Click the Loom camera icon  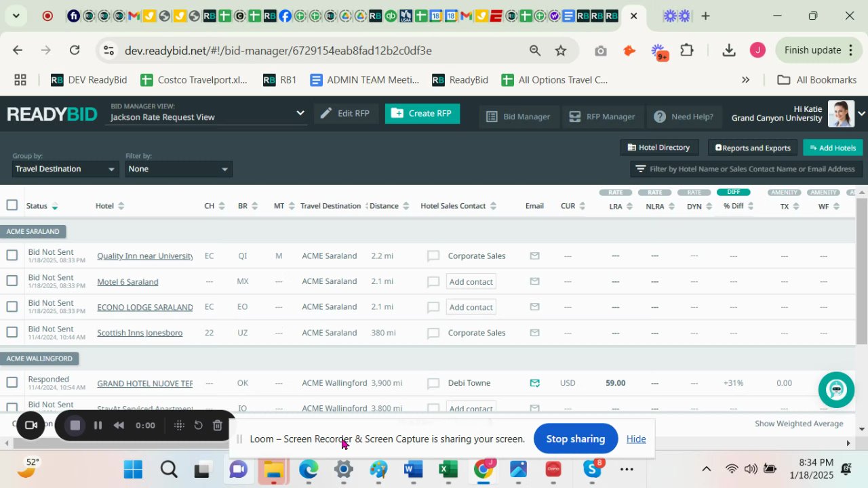(31, 426)
